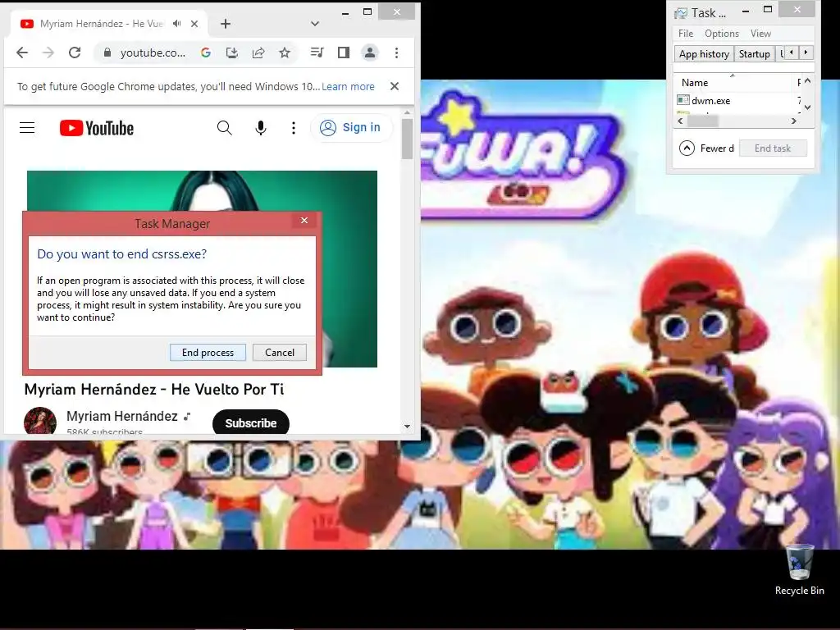Click the site lock icon
The image size is (840, 630).
[107, 52]
